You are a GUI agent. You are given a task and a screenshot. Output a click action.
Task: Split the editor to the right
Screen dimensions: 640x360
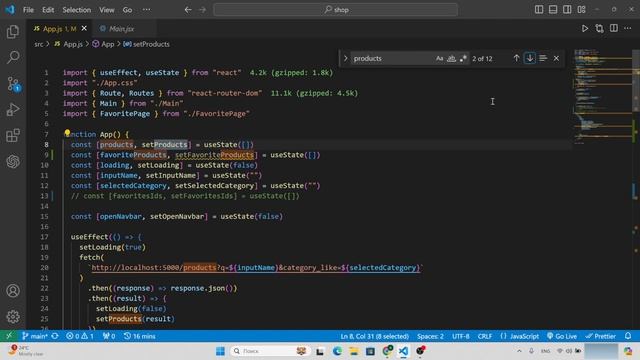coord(613,28)
